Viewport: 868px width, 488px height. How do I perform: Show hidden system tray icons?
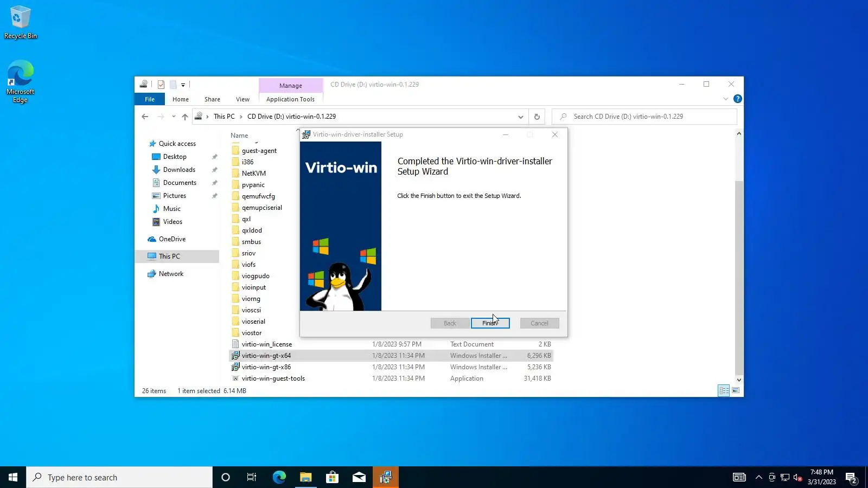pyautogui.click(x=759, y=477)
